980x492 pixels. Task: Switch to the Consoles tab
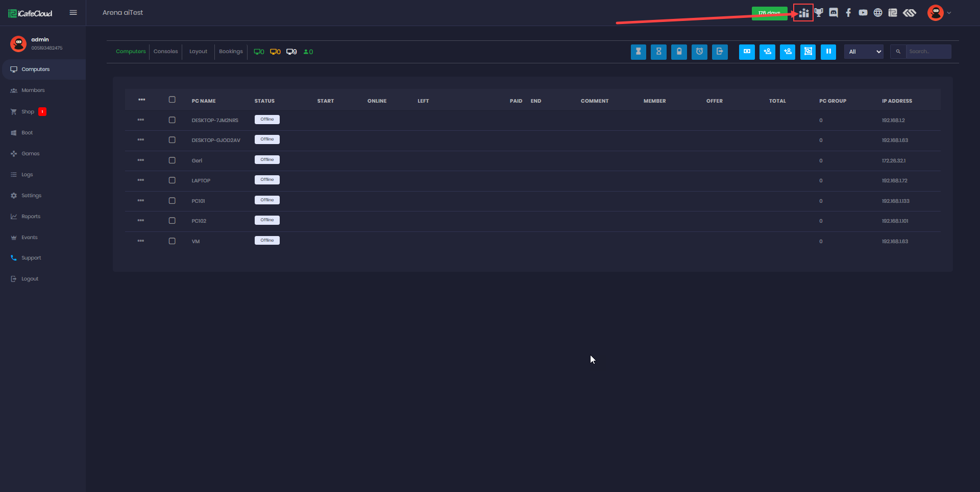(165, 52)
